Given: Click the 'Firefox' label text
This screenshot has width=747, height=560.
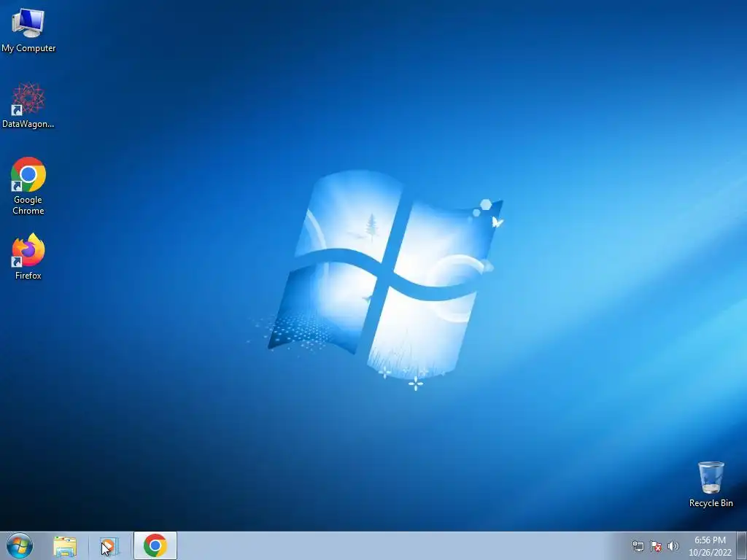Looking at the screenshot, I should tap(28, 275).
